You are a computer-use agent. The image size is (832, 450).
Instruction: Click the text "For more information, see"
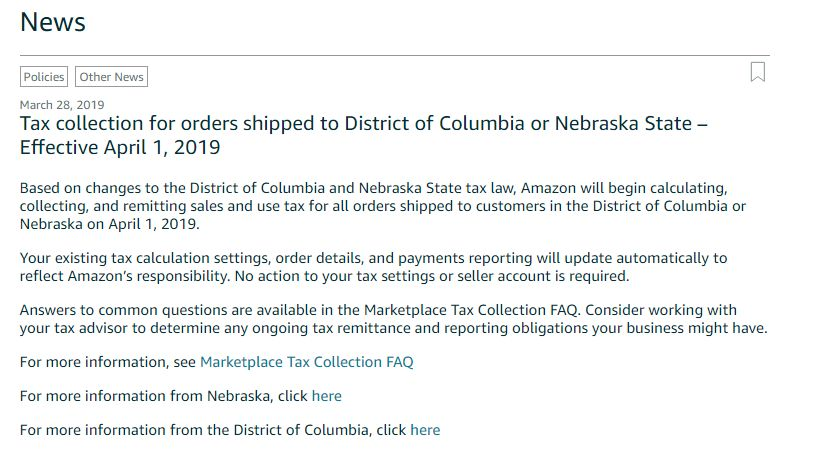click(x=108, y=362)
